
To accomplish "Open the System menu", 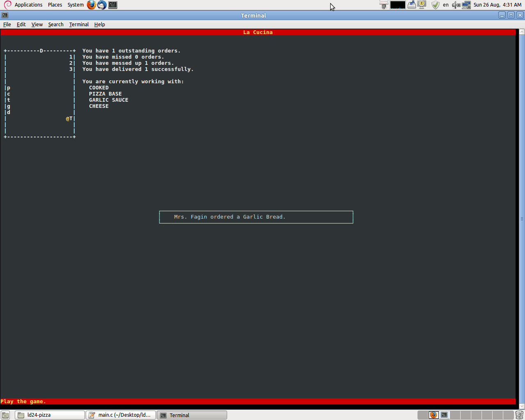I will pyautogui.click(x=75, y=5).
